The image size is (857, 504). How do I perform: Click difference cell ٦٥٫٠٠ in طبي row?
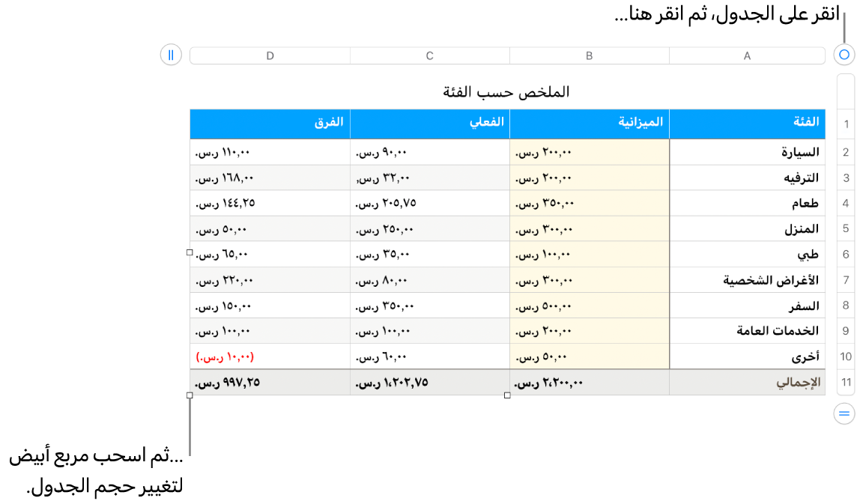click(x=270, y=254)
